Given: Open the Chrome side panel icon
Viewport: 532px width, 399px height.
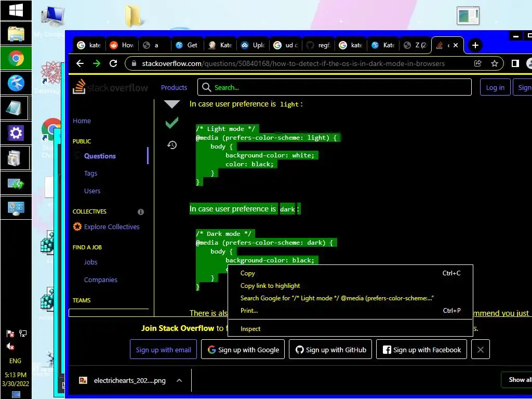Looking at the screenshot, I should [515, 63].
